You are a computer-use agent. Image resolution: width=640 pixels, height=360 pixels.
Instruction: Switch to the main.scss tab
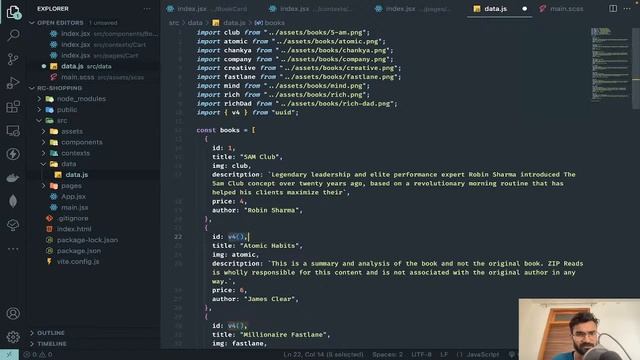pos(561,9)
